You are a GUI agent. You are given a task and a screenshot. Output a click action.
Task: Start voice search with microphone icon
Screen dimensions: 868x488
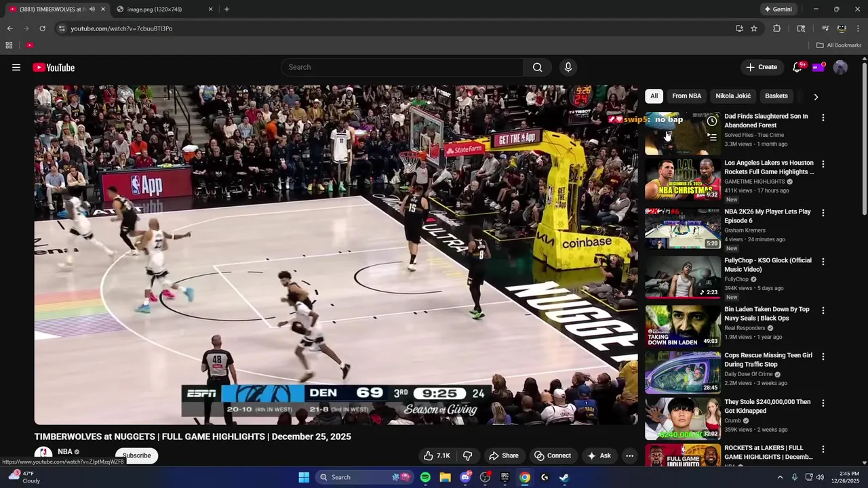pos(568,67)
